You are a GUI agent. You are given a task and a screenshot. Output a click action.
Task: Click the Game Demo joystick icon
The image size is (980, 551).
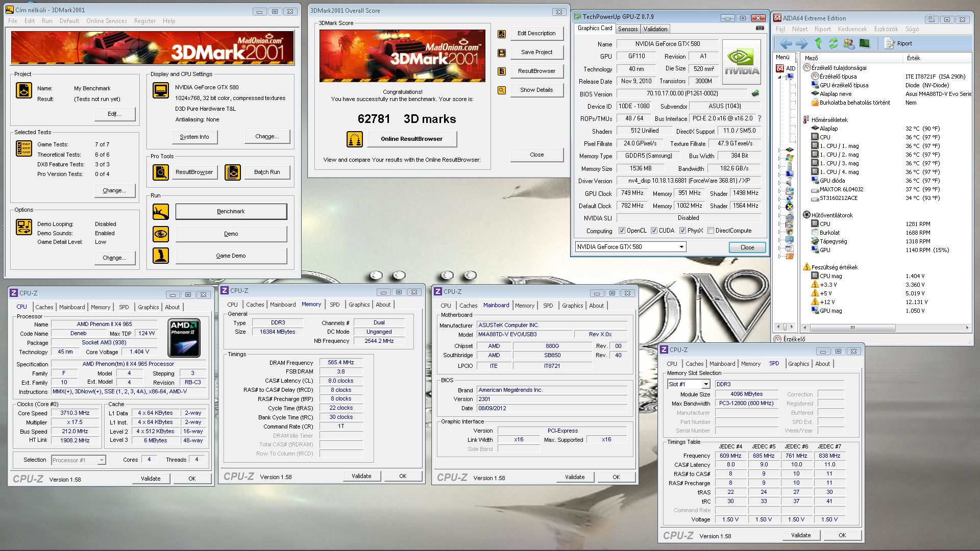click(161, 256)
